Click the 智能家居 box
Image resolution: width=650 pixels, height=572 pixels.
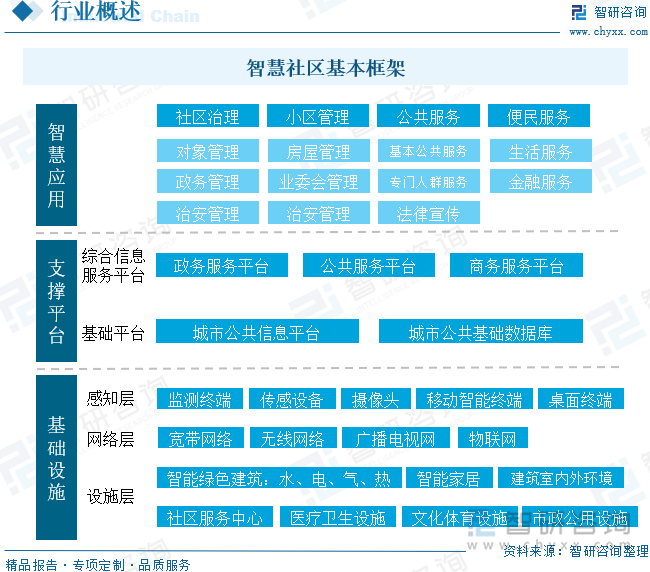pyautogui.click(x=449, y=477)
